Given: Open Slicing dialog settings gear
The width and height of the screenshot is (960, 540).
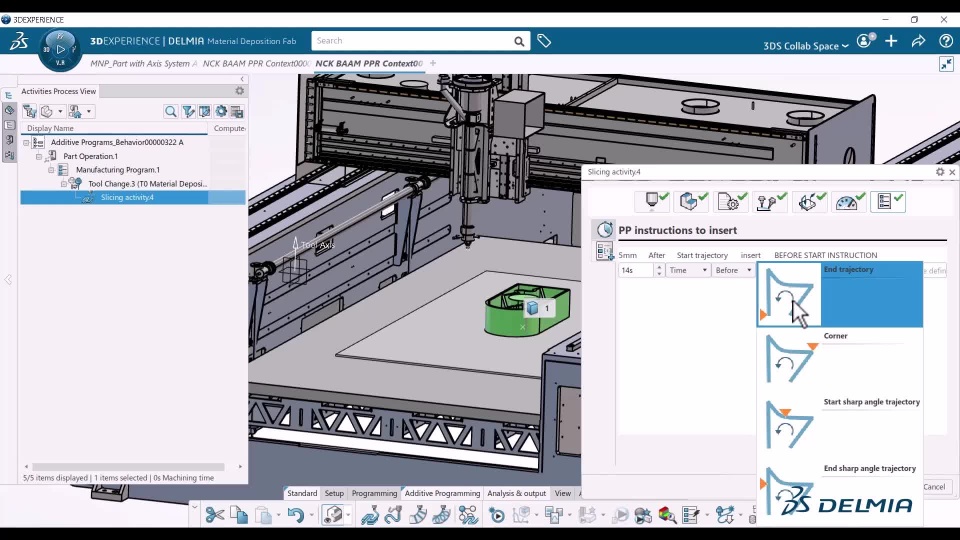Looking at the screenshot, I should click(940, 172).
